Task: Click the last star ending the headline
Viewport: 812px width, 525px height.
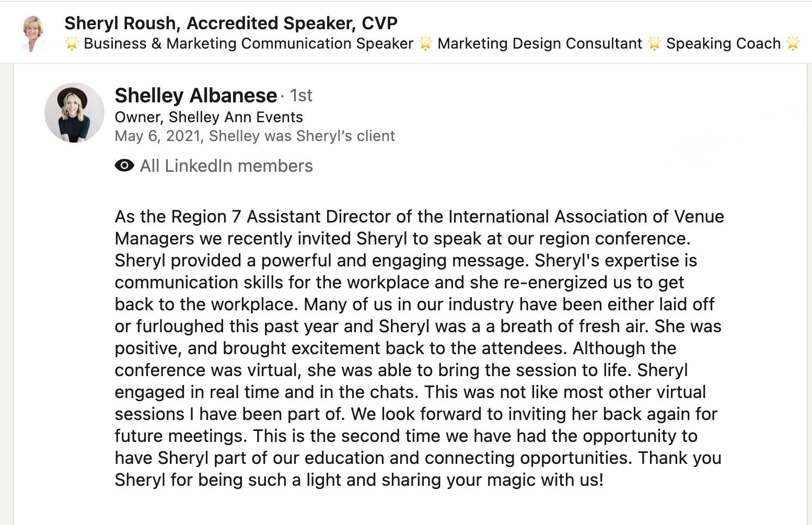Action: [793, 43]
